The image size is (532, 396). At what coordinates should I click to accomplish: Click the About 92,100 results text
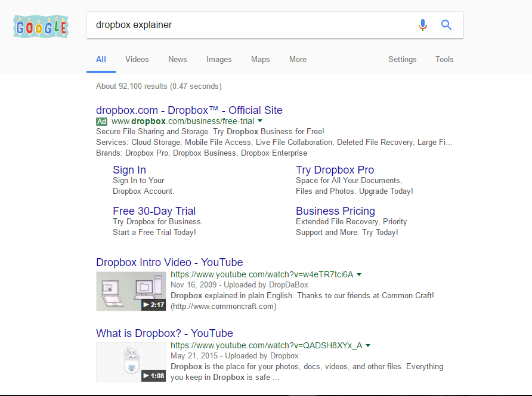pyautogui.click(x=159, y=86)
